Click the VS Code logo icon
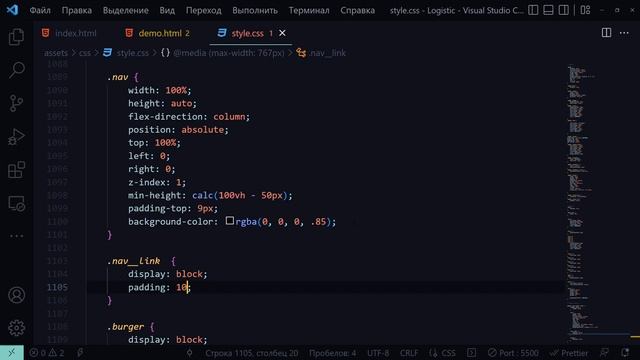Viewport: 640px width, 360px height. click(12, 10)
